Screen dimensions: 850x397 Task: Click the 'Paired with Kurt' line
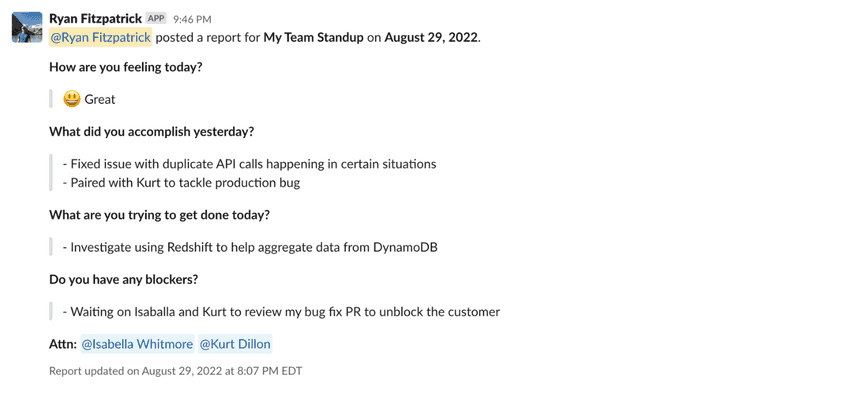[x=182, y=183]
